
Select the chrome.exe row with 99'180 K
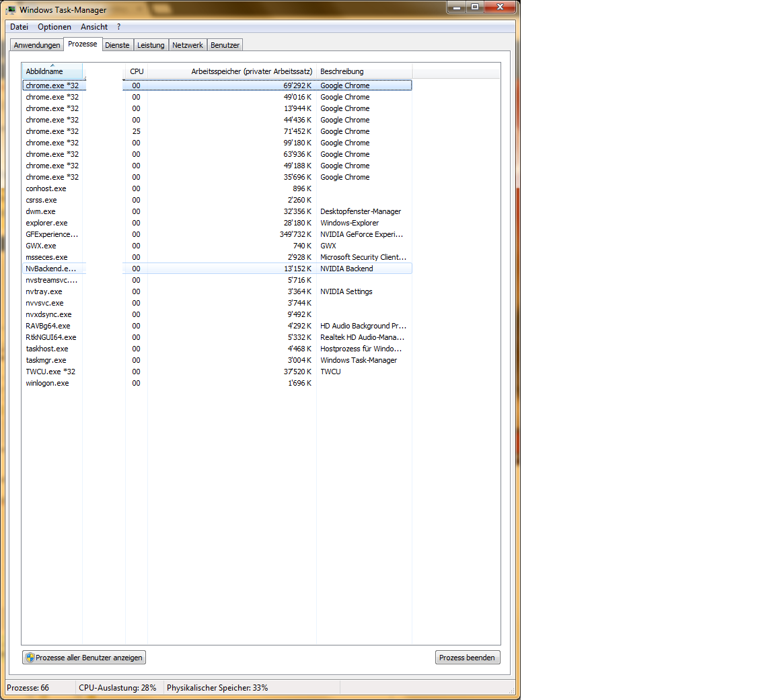pyautogui.click(x=217, y=143)
